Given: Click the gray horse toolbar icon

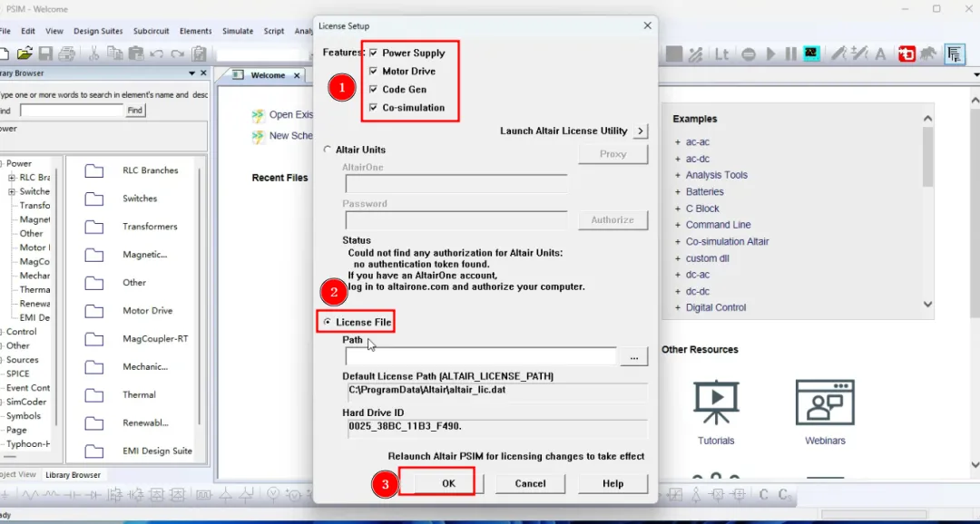Looking at the screenshot, I should tap(928, 54).
